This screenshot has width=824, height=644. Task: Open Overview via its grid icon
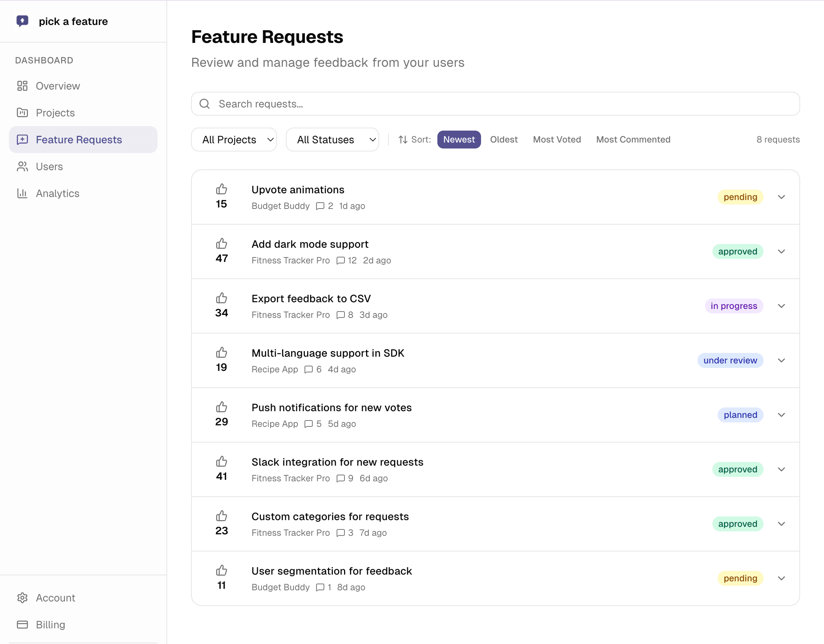coord(22,86)
